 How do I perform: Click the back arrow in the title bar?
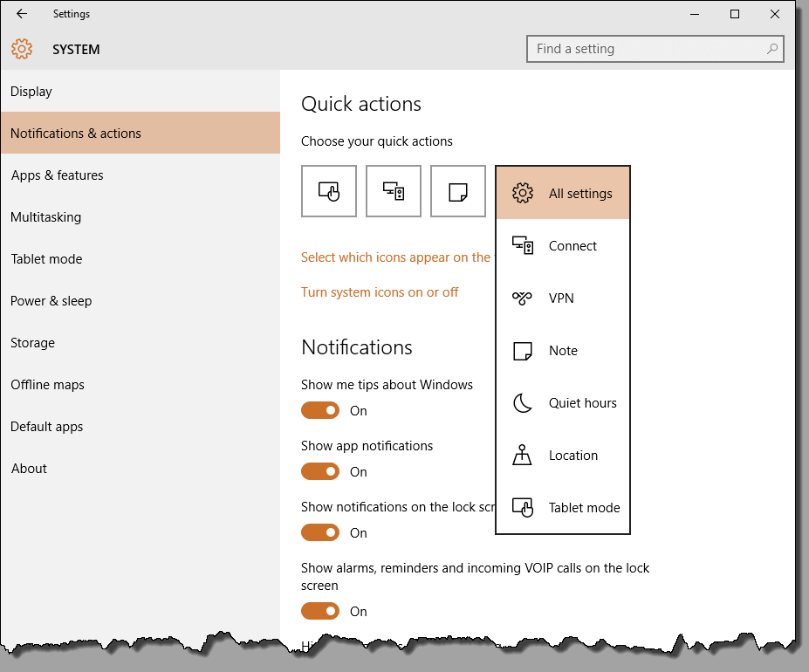click(x=22, y=14)
